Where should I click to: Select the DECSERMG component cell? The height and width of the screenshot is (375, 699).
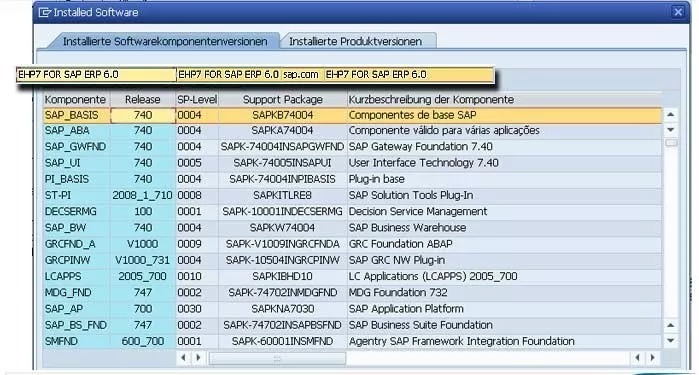(x=76, y=211)
